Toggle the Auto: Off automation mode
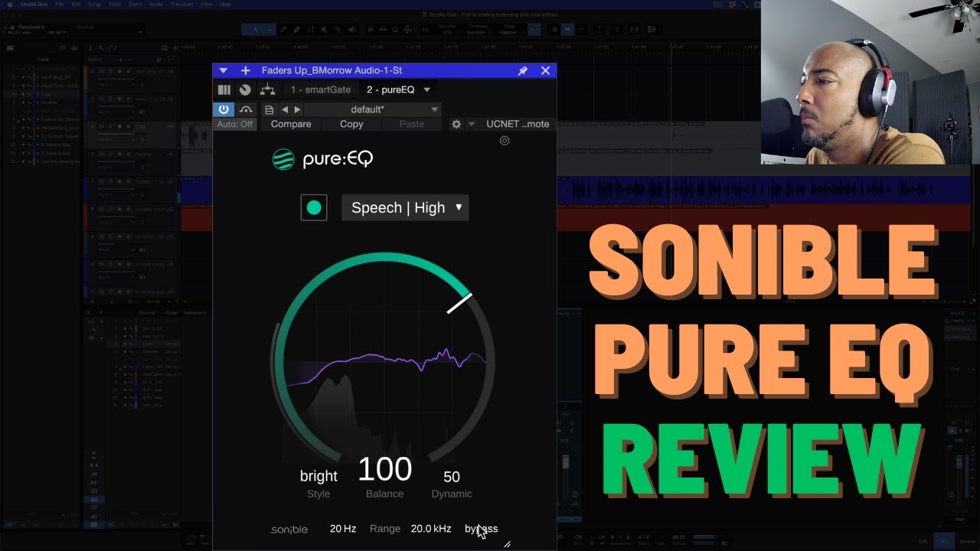Viewport: 980px width, 551px height. 234,124
